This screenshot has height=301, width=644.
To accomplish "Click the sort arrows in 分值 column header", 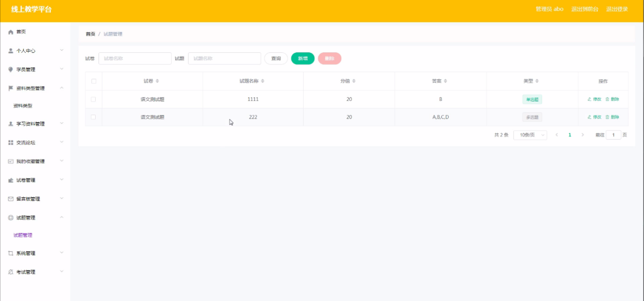I will 354,81.
